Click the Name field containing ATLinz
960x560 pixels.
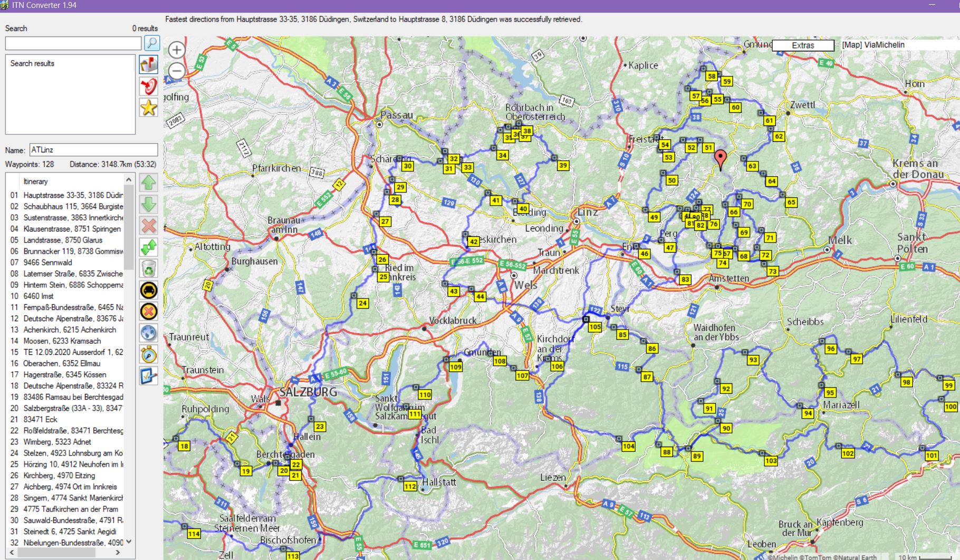click(x=93, y=150)
